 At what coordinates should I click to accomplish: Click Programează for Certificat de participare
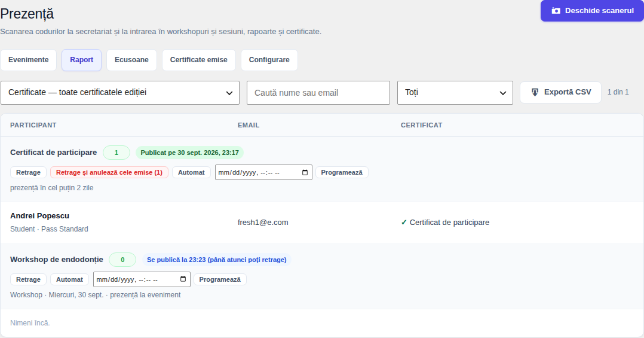[x=342, y=172]
